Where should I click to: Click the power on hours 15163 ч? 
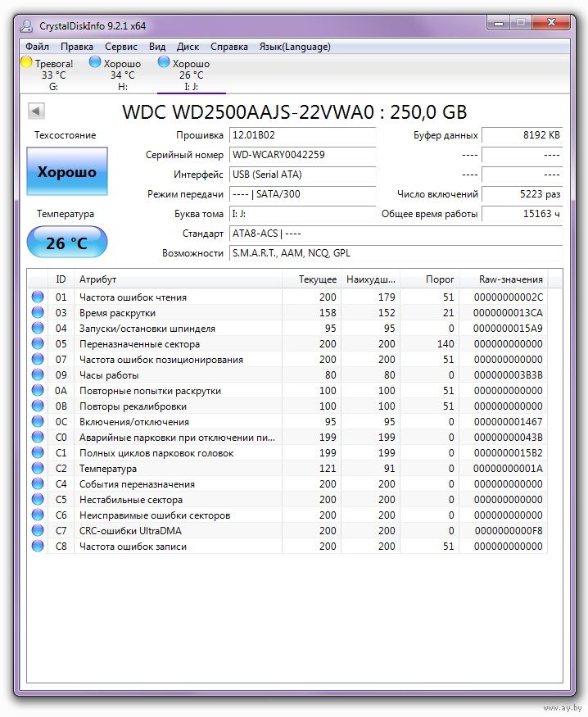coord(522,214)
